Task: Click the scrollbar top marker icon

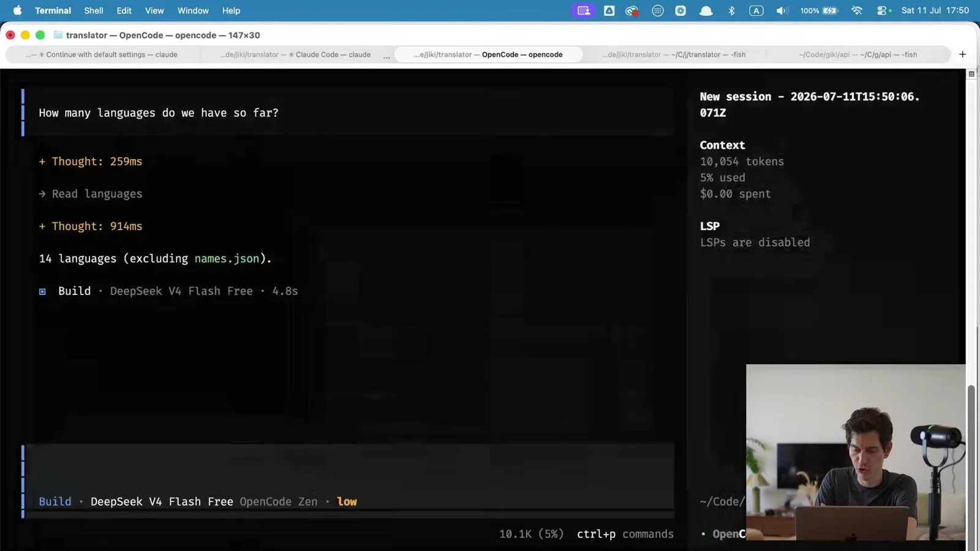Action: click(x=971, y=74)
